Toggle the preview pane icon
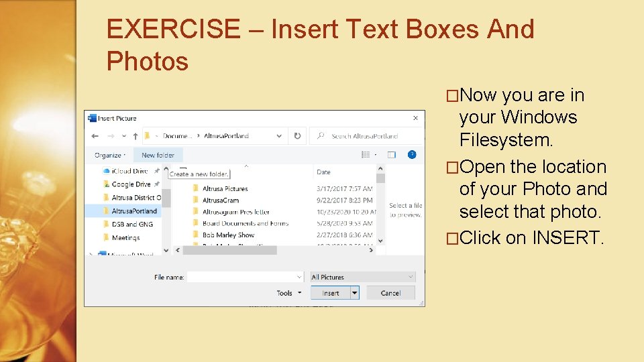The height and width of the screenshot is (362, 644). tap(391, 155)
